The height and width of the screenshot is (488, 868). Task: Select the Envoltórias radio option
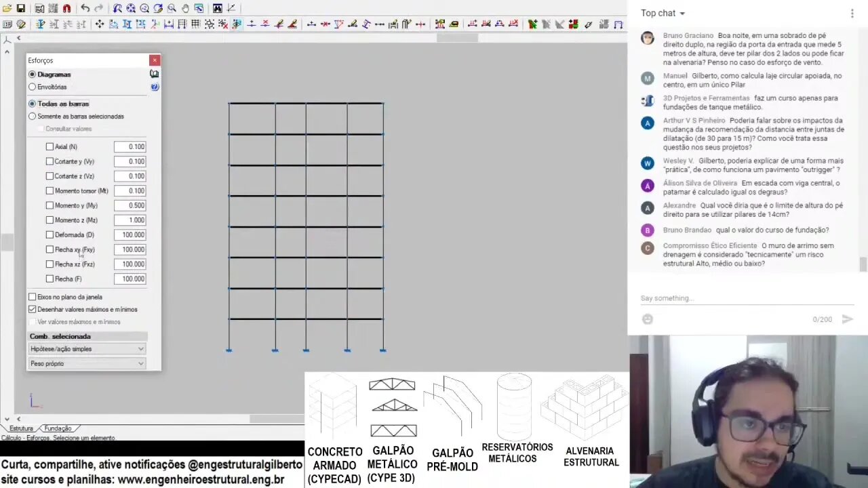tap(33, 87)
